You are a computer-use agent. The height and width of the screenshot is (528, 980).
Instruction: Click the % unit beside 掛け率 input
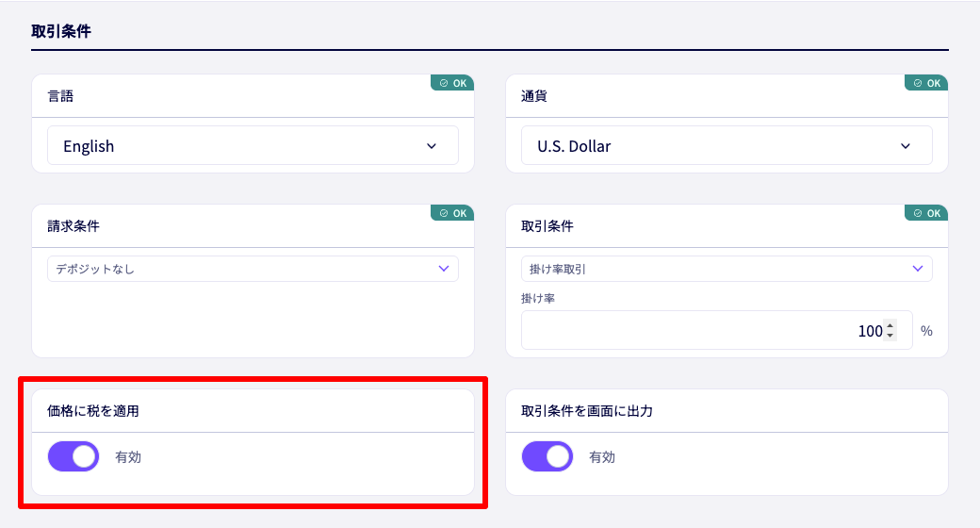point(926,330)
